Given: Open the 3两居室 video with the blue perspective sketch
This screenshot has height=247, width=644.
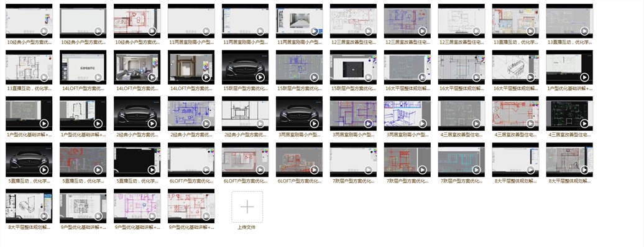Looking at the screenshot, I should click(407, 113).
